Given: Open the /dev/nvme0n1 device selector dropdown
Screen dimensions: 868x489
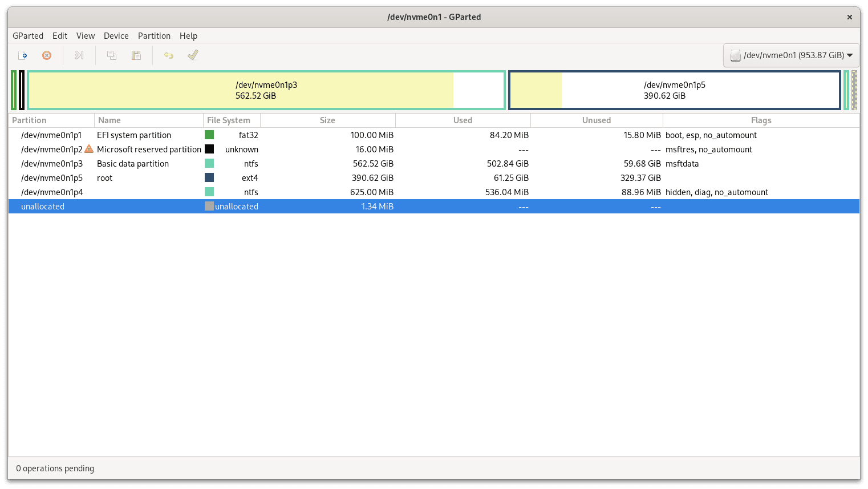Looking at the screenshot, I should [x=791, y=55].
